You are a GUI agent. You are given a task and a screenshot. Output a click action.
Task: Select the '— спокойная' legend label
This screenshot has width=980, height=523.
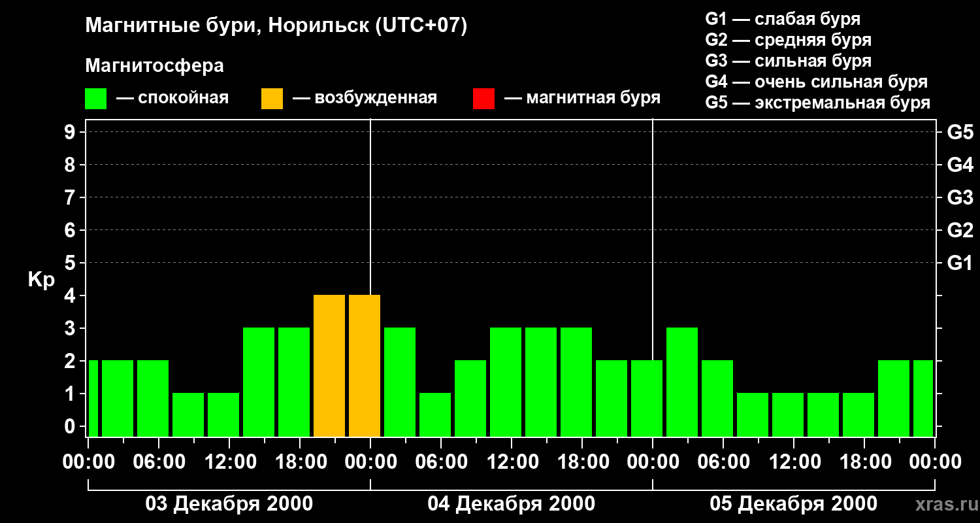(172, 98)
